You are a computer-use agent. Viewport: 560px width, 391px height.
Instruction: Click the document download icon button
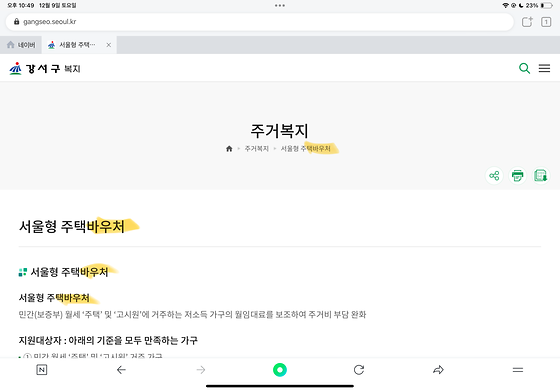click(x=541, y=176)
